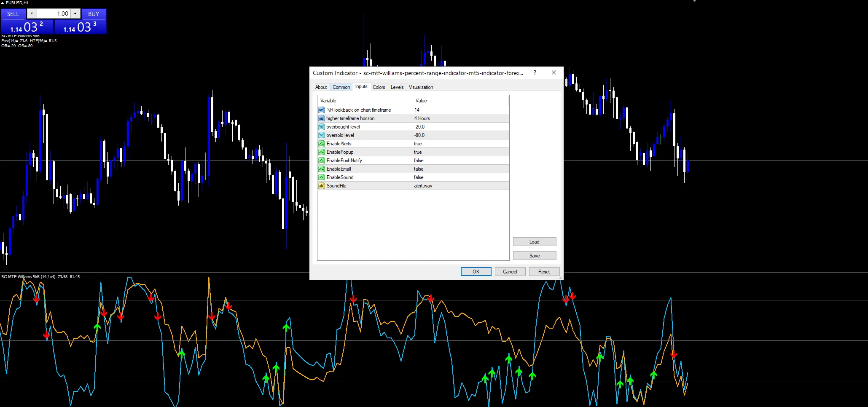
Task: Toggle EnableSound value false
Action: coord(461,177)
